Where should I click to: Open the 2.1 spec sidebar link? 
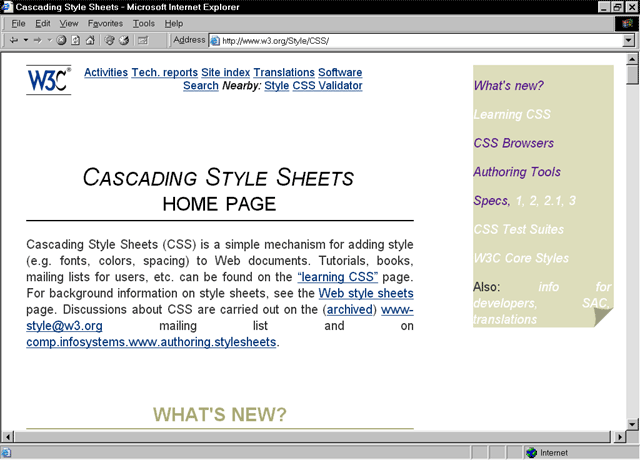click(x=553, y=201)
